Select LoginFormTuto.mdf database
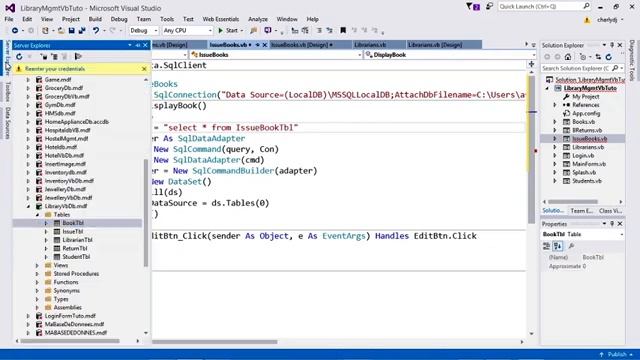The height and width of the screenshot is (360, 640). (70, 316)
